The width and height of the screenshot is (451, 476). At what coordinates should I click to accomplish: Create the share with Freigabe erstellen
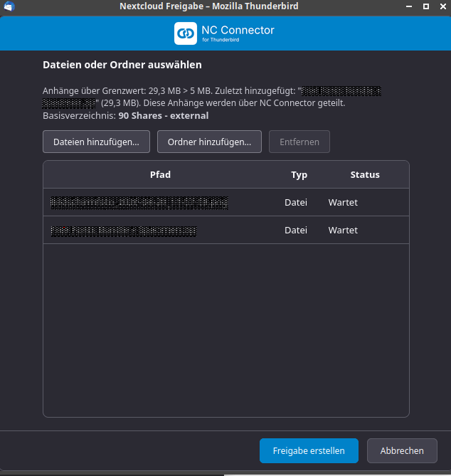point(309,450)
